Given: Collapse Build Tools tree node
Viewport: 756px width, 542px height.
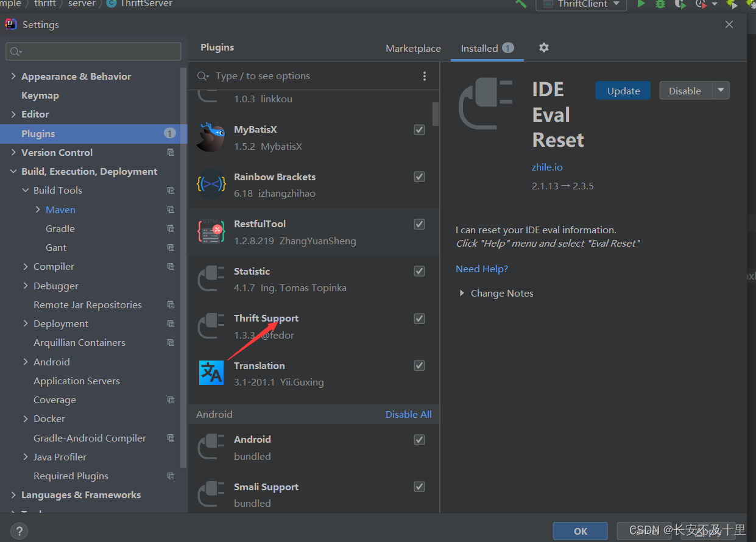Looking at the screenshot, I should pyautogui.click(x=26, y=191).
